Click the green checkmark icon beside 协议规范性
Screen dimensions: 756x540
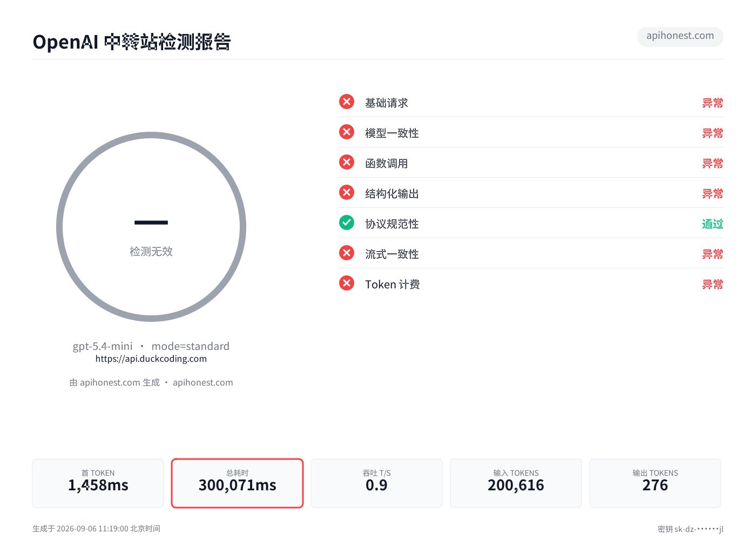click(347, 222)
